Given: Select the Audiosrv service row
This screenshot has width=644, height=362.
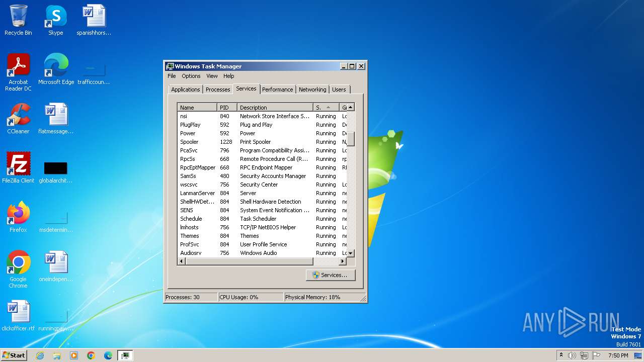Looking at the screenshot, I should click(x=262, y=253).
